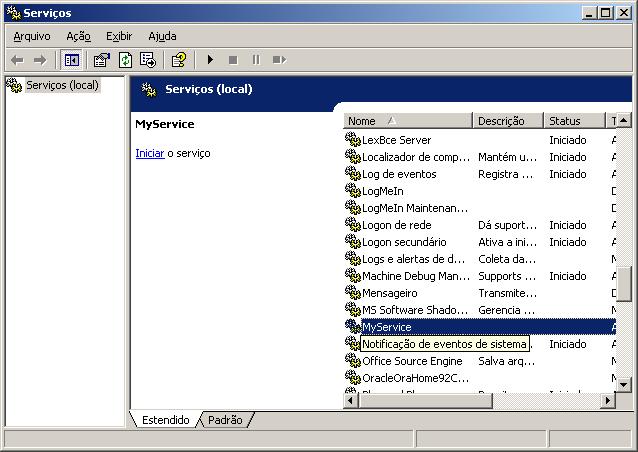This screenshot has height=452, width=638.
Task: Click the Iniciar link to start service
Action: point(149,153)
